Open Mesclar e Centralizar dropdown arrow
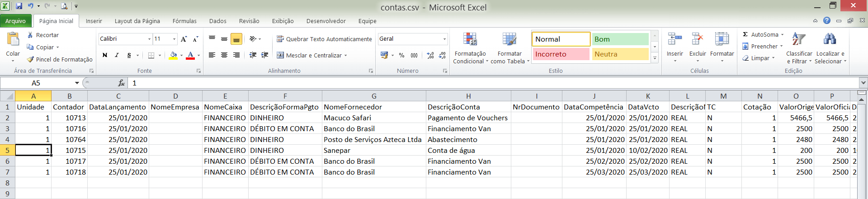 346,55
